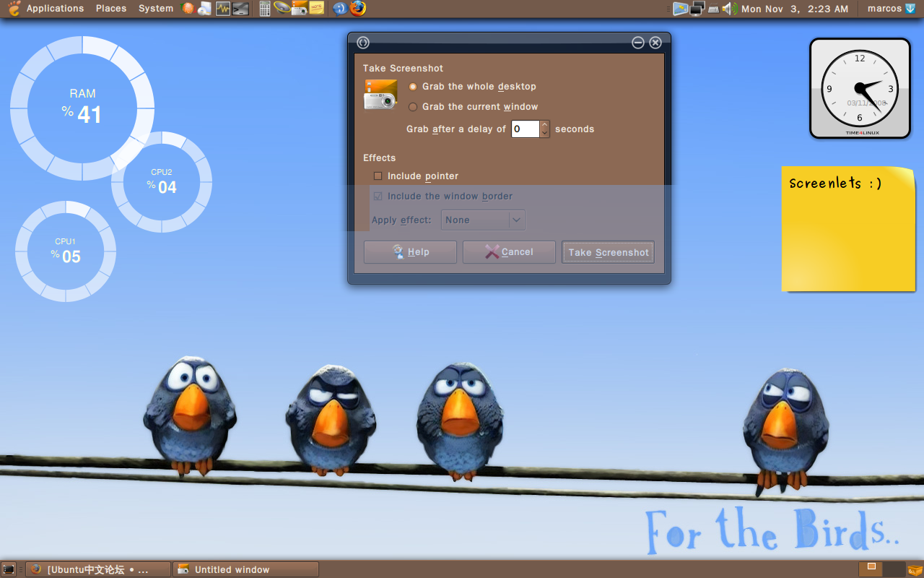The height and width of the screenshot is (578, 924).
Task: Click the keyboard indicator tray icon
Action: coord(713,9)
